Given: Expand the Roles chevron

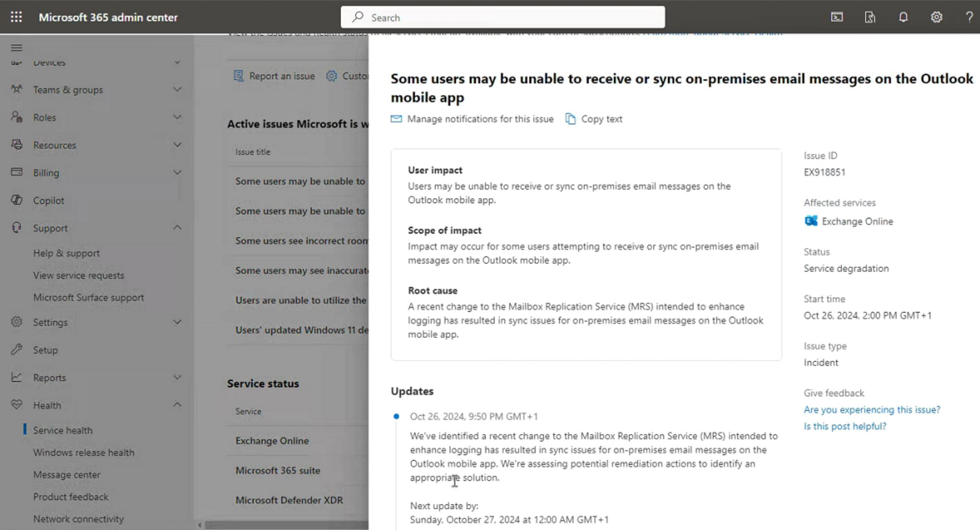Looking at the screenshot, I should (x=177, y=117).
